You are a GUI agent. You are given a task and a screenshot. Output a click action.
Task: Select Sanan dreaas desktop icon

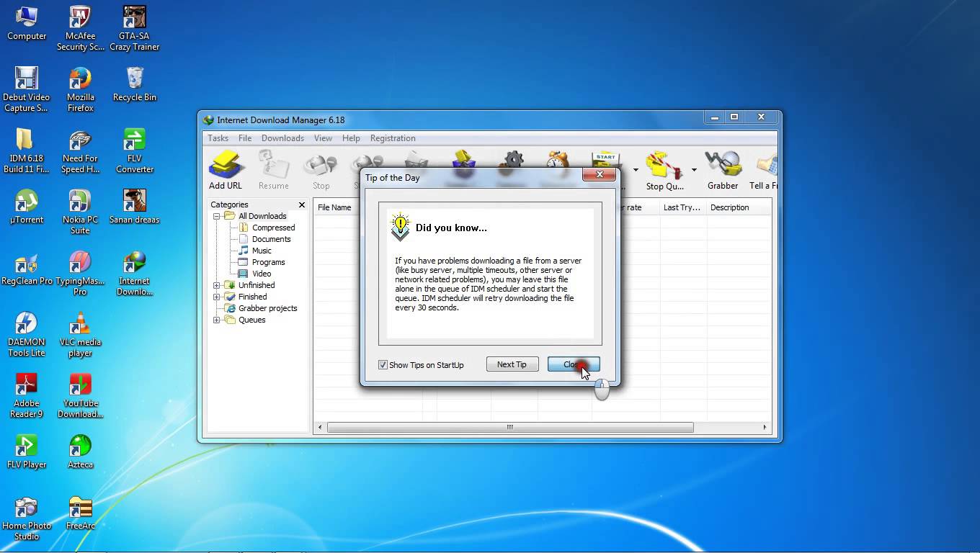click(x=135, y=207)
